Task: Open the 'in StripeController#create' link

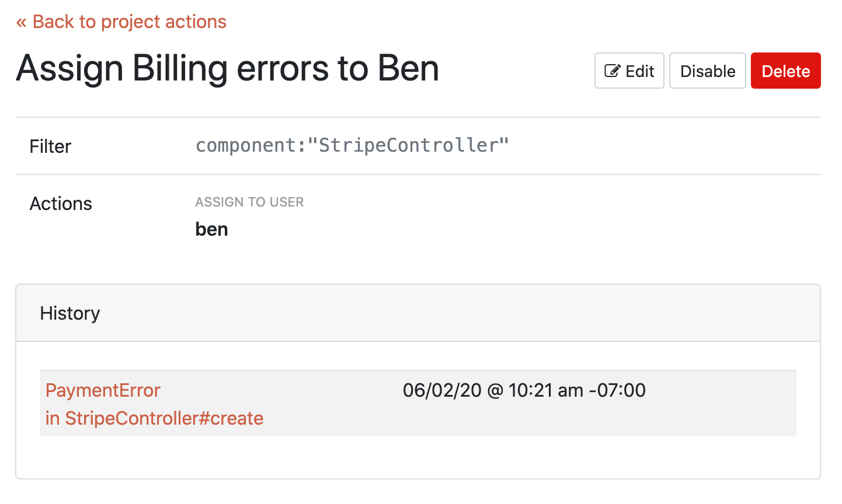Action: tap(154, 418)
